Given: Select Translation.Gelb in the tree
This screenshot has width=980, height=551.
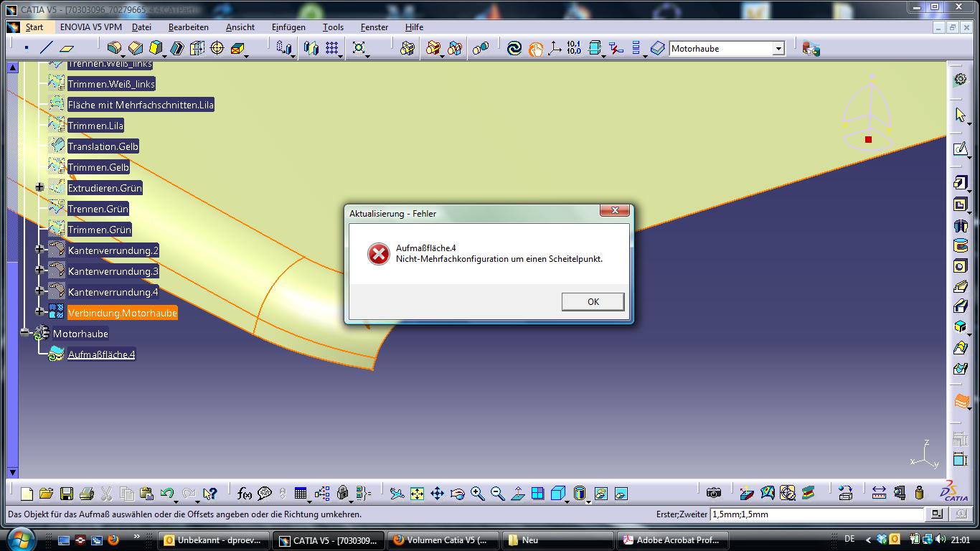Looking at the screenshot, I should click(103, 146).
